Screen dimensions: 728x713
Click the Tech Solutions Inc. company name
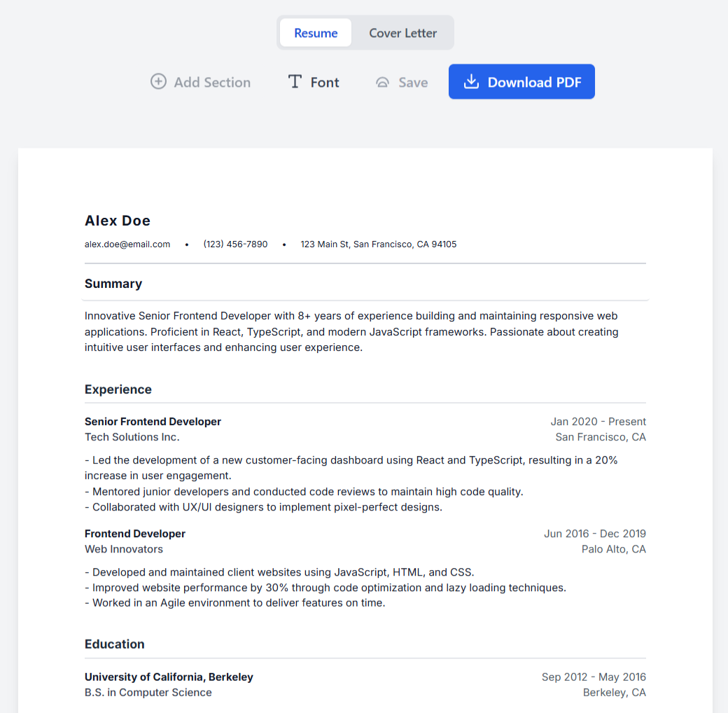coord(132,437)
